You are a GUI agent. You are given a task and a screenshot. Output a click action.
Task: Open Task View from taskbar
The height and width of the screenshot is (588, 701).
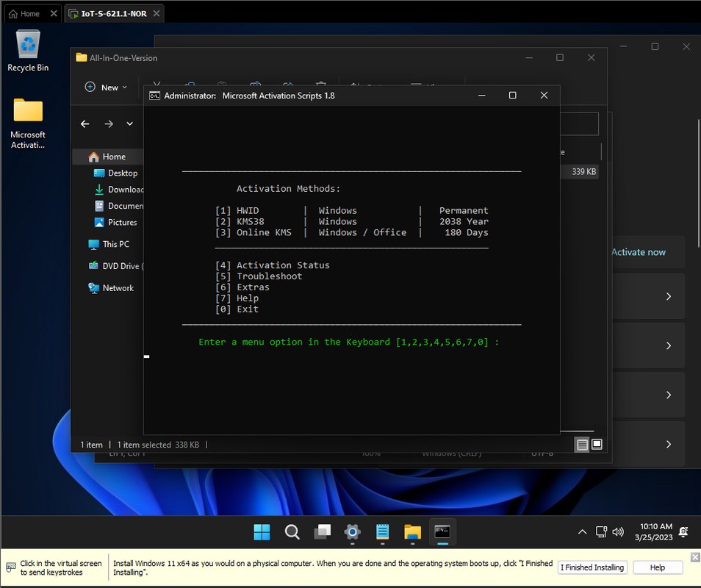click(x=323, y=532)
